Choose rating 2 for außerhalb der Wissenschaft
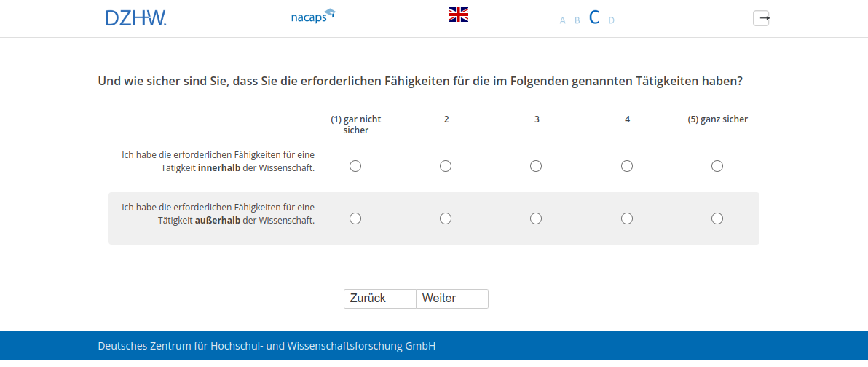The image size is (868, 367). (446, 218)
